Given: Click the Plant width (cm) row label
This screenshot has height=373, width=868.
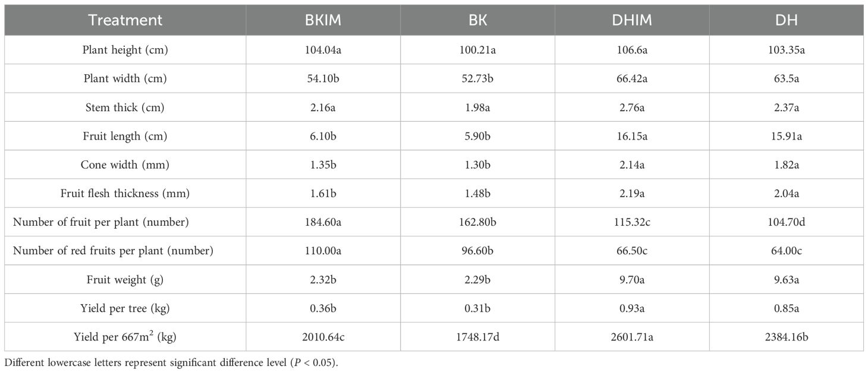Looking at the screenshot, I should point(125,78).
